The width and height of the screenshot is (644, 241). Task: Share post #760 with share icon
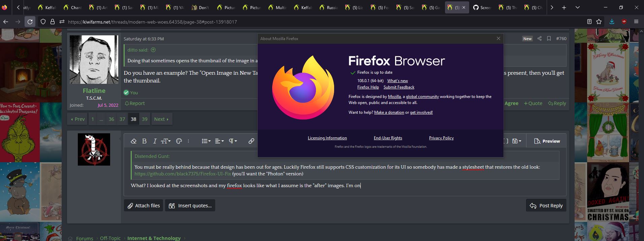click(x=539, y=39)
